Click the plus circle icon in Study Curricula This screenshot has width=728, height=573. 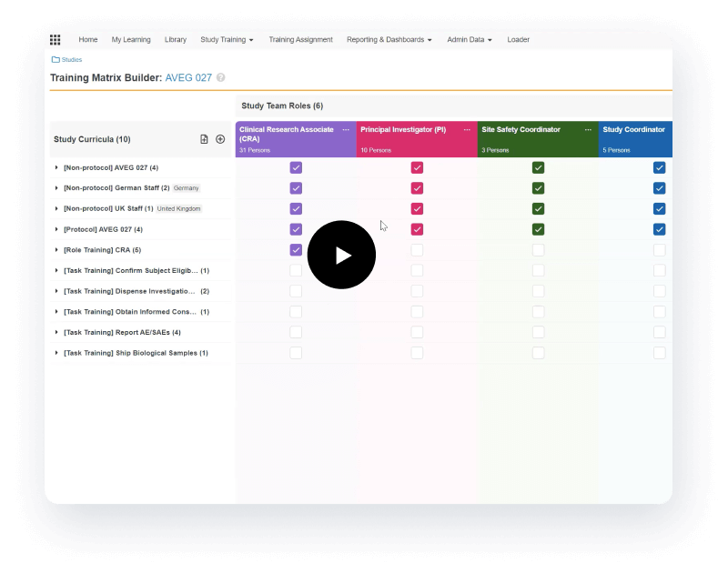tap(220, 139)
